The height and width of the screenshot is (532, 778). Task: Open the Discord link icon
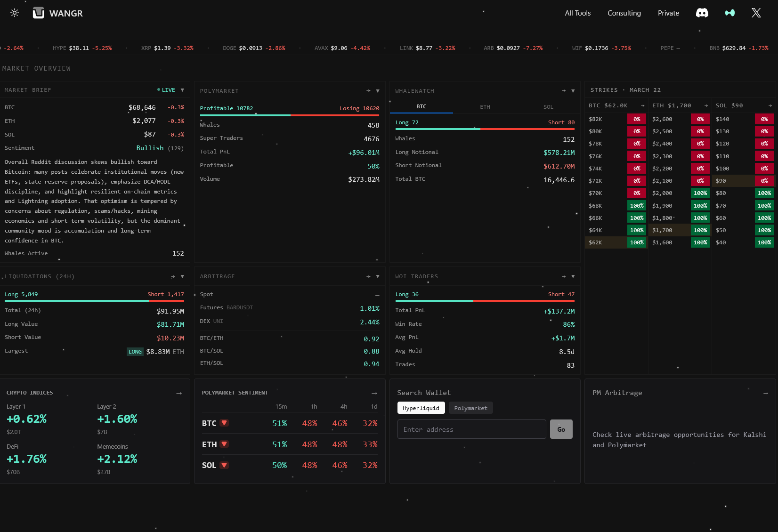tap(702, 13)
